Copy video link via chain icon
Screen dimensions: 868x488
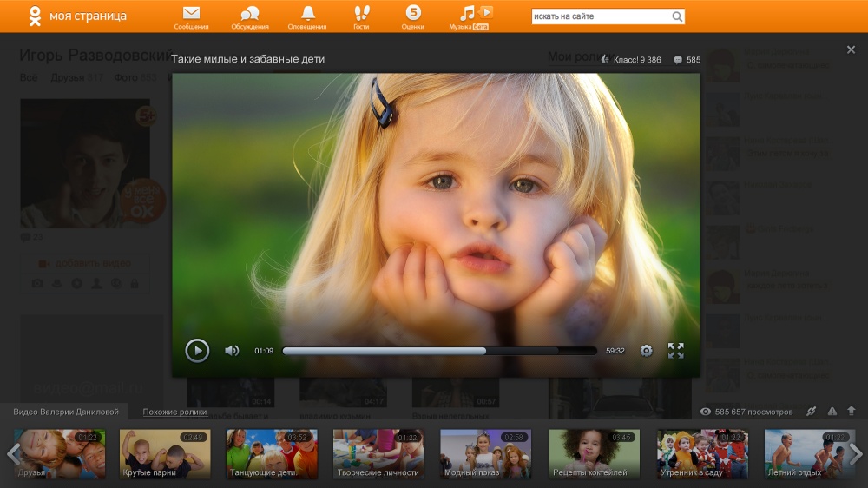click(x=811, y=411)
